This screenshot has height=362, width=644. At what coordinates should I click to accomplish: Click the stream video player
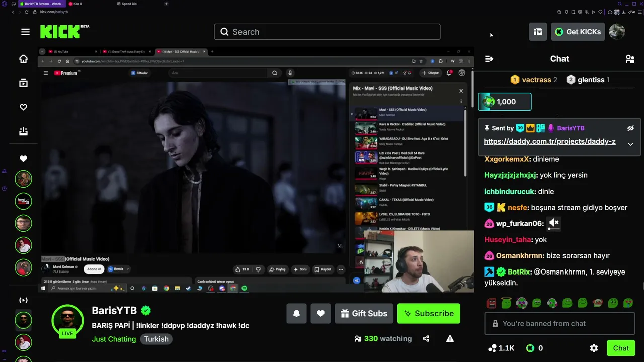tap(256, 170)
